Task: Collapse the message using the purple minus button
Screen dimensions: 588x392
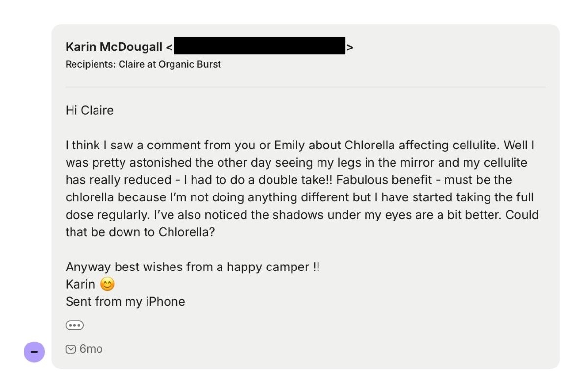Action: pyautogui.click(x=34, y=352)
